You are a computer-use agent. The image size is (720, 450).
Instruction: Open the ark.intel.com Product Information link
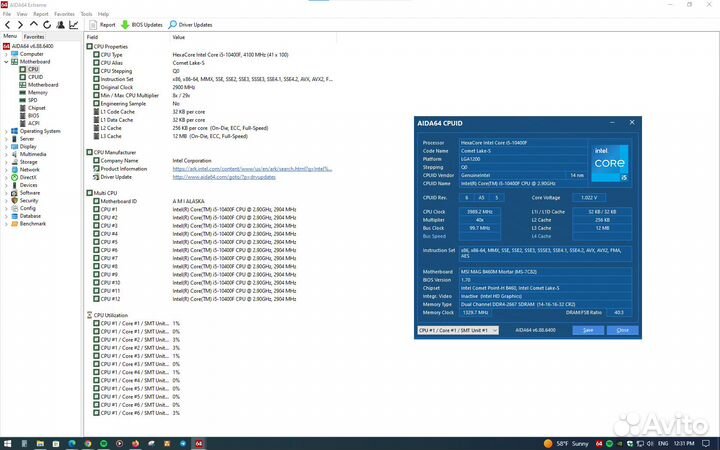click(x=252, y=169)
